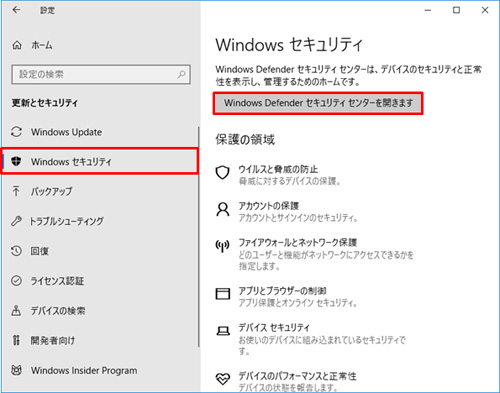Screen dimensions: 500x393
Task: Open アカウントの保護 link
Action: point(269,206)
